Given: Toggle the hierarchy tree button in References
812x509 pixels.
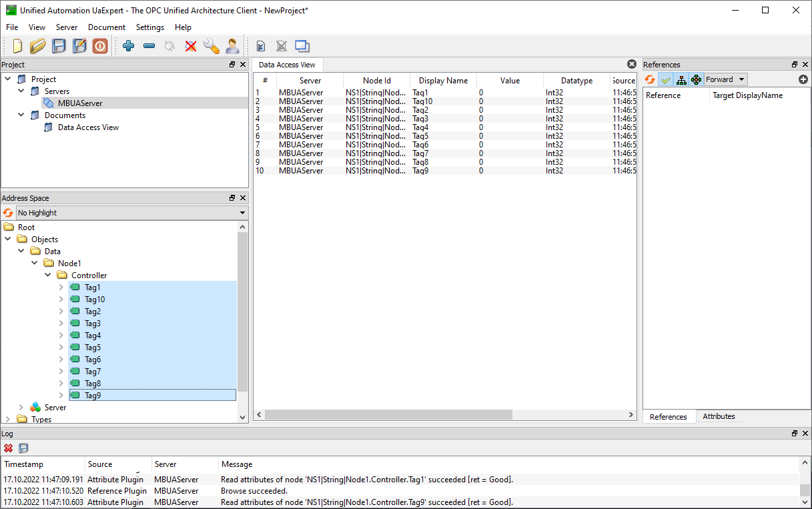Looking at the screenshot, I should [681, 79].
